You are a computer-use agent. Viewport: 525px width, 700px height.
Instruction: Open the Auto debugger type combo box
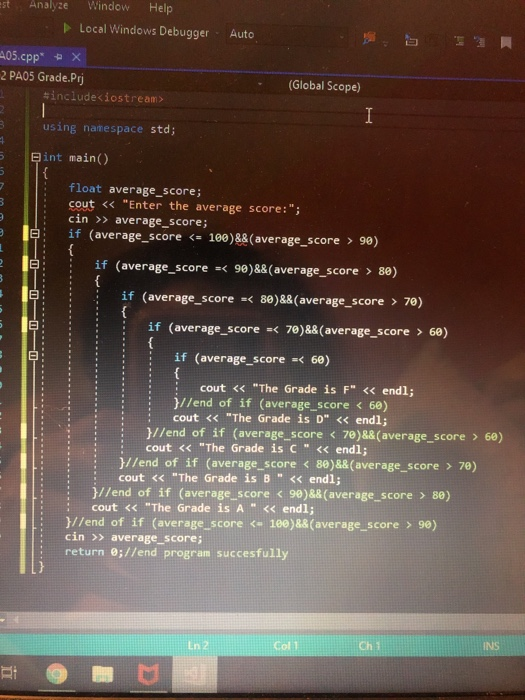[286, 35]
